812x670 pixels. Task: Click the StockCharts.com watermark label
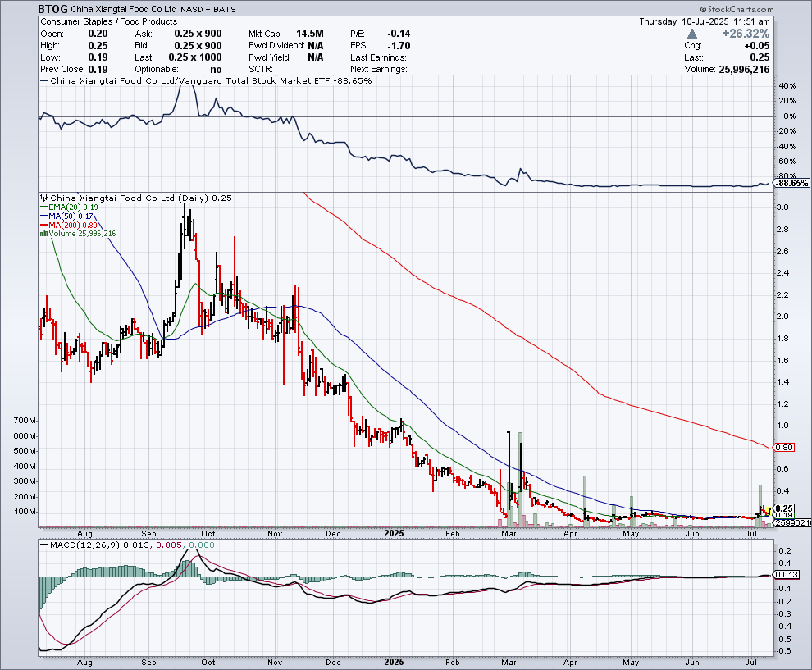pos(737,9)
